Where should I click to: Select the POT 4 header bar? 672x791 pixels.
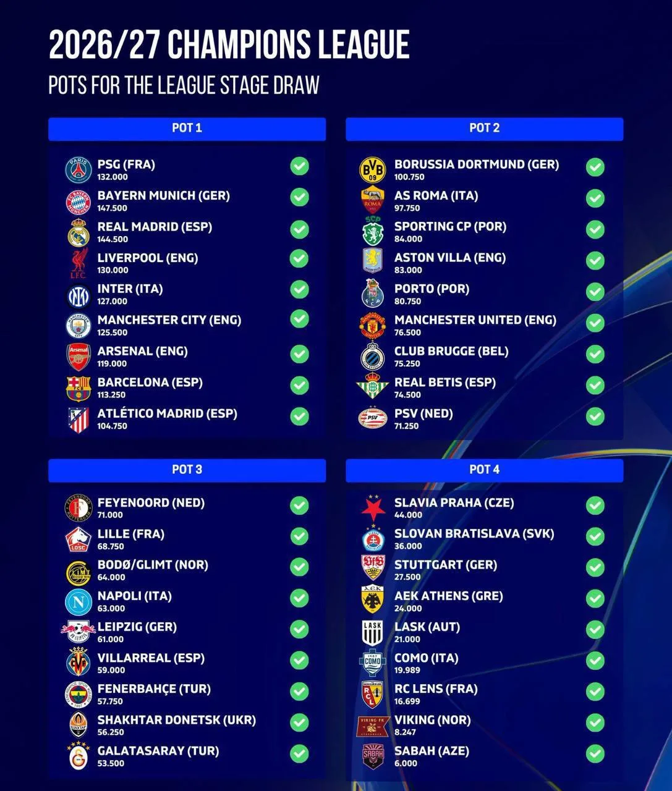[484, 470]
